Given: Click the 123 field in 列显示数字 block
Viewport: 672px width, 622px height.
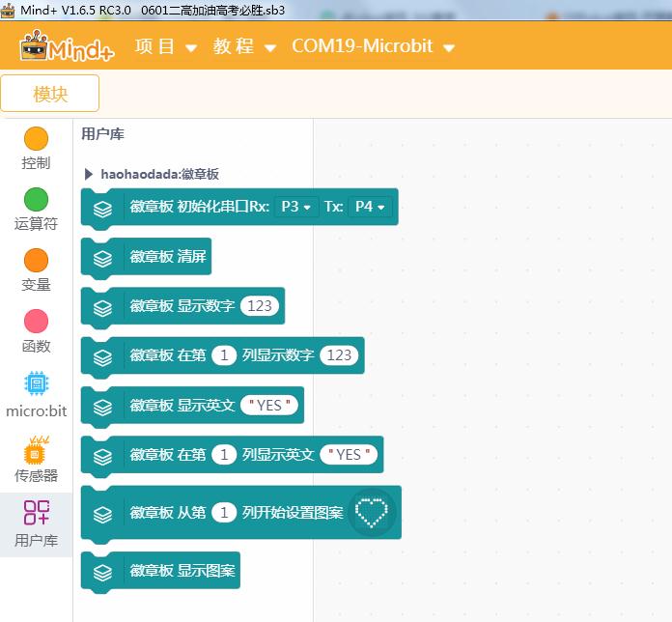Looking at the screenshot, I should coord(339,355).
